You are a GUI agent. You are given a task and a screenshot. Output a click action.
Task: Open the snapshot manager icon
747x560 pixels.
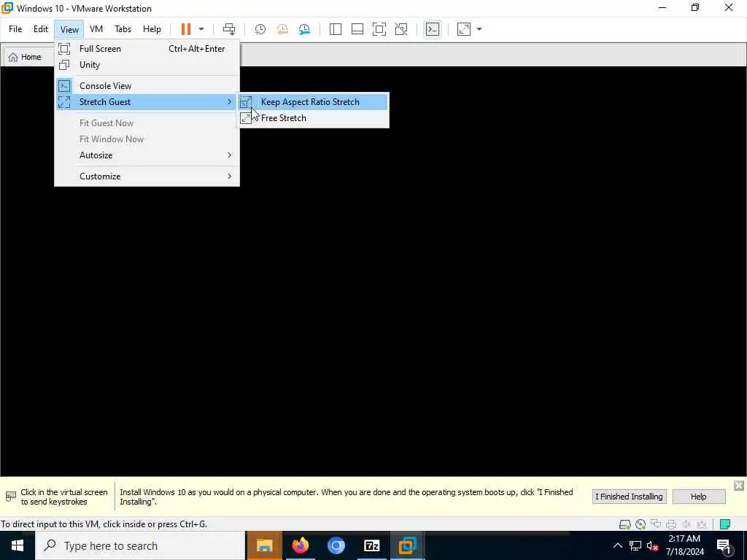click(x=304, y=29)
